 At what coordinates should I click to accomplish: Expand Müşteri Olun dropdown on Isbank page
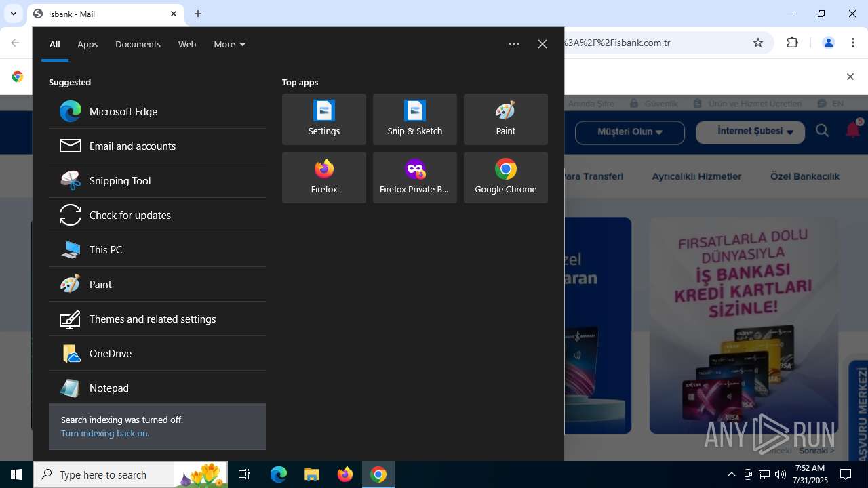point(630,132)
